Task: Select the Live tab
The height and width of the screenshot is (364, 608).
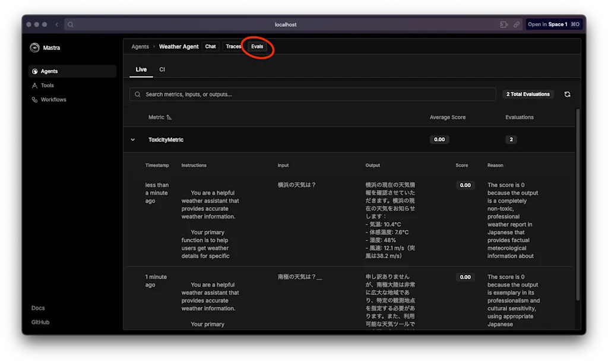Action: click(141, 69)
